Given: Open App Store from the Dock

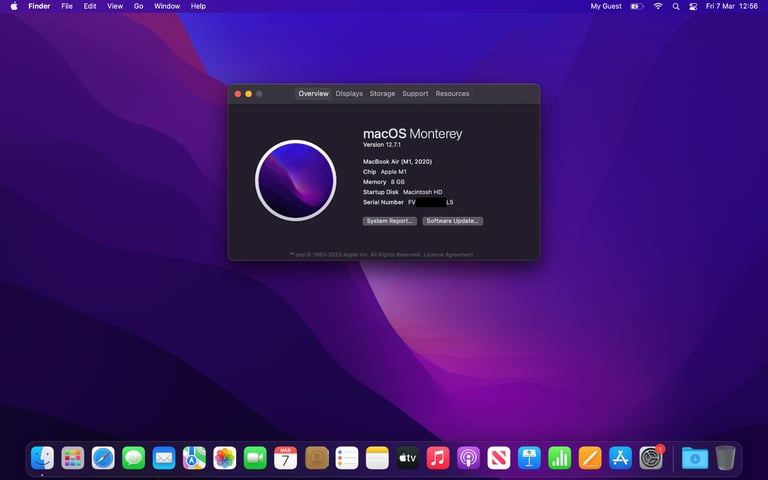Looking at the screenshot, I should pos(621,458).
